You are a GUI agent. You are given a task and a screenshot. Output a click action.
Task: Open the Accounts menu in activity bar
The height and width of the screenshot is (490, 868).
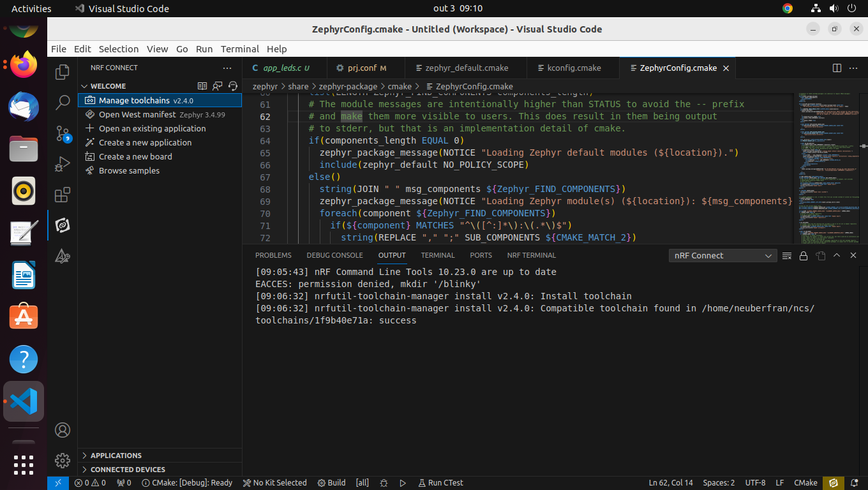click(x=63, y=430)
